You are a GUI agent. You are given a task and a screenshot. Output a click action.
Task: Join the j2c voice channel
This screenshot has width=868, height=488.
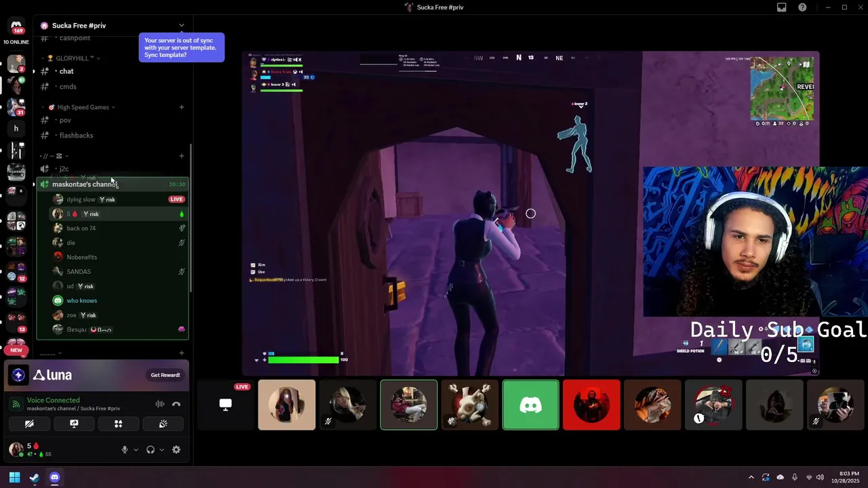[x=112, y=169]
